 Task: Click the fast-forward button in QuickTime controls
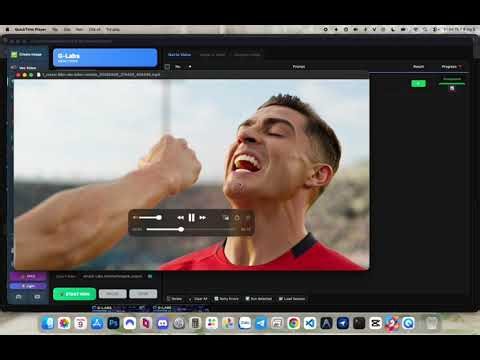tap(203, 218)
